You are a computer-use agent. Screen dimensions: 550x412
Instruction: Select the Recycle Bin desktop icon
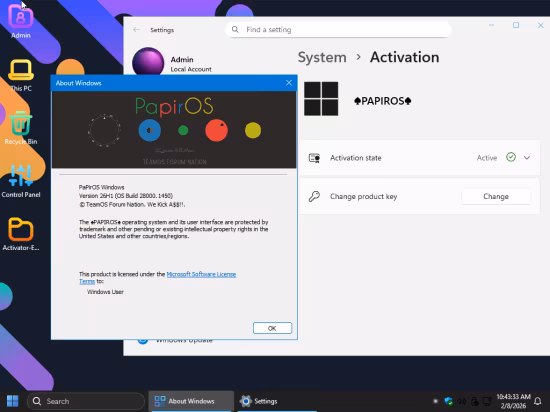click(x=21, y=128)
